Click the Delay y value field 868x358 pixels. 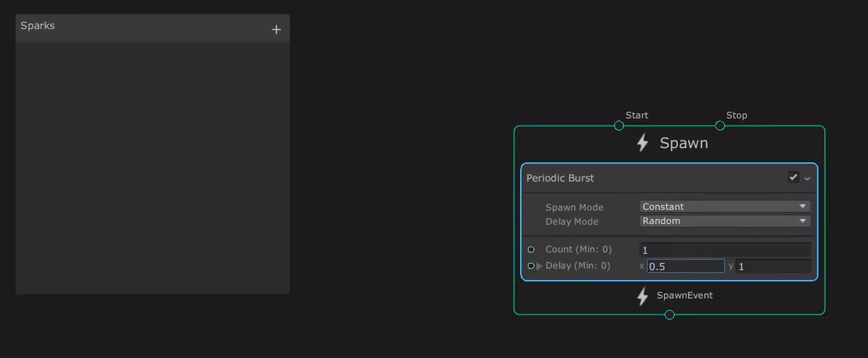pyautogui.click(x=773, y=266)
